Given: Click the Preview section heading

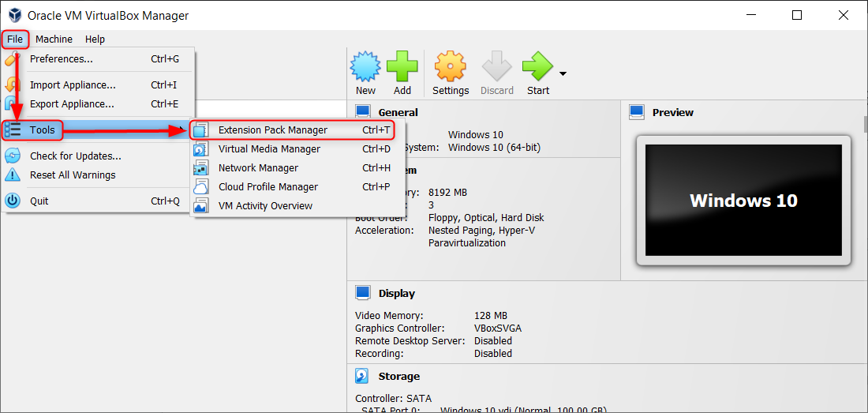Looking at the screenshot, I should (x=672, y=112).
